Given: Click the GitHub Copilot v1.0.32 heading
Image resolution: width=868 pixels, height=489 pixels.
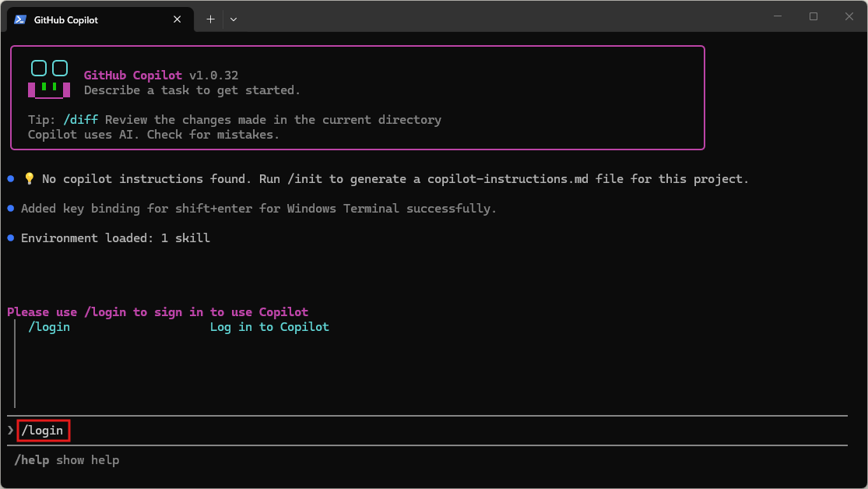Looking at the screenshot, I should [160, 76].
